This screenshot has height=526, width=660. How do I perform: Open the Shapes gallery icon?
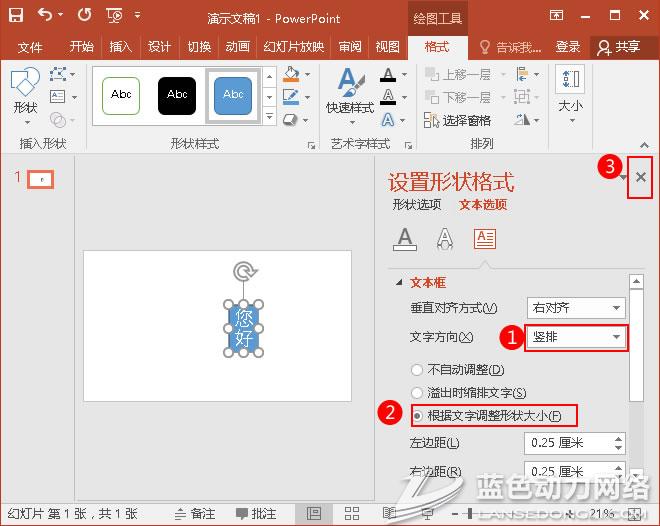pyautogui.click(x=25, y=88)
